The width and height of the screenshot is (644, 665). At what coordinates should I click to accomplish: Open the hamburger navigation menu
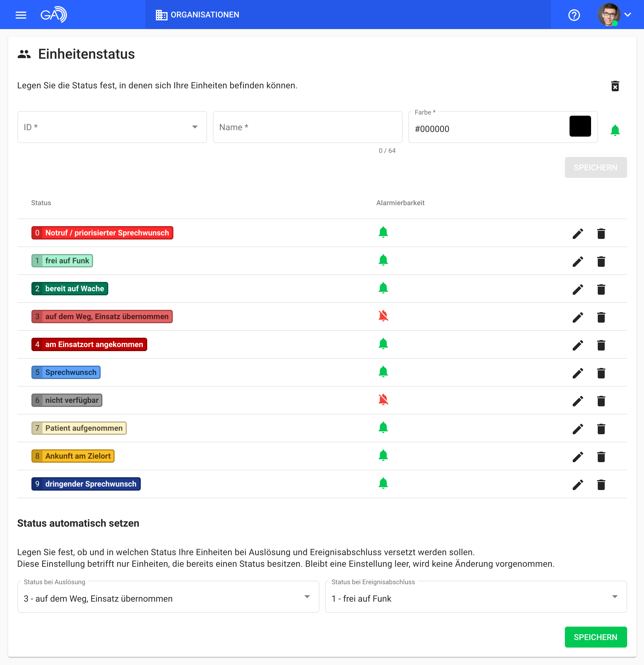21,15
